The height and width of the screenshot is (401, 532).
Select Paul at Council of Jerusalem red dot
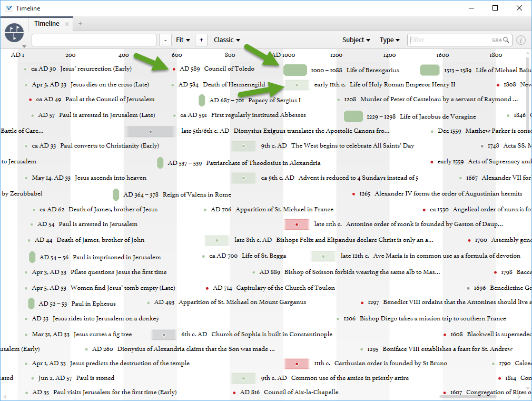click(30, 100)
